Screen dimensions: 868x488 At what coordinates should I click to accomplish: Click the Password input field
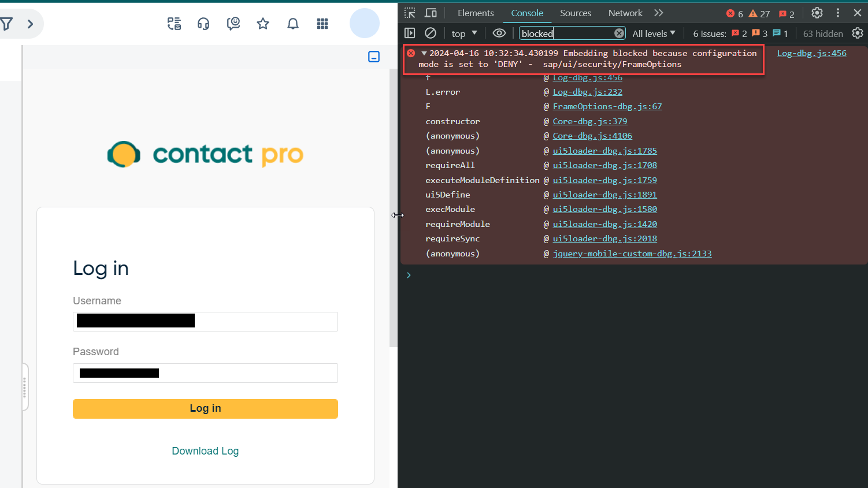tap(205, 373)
